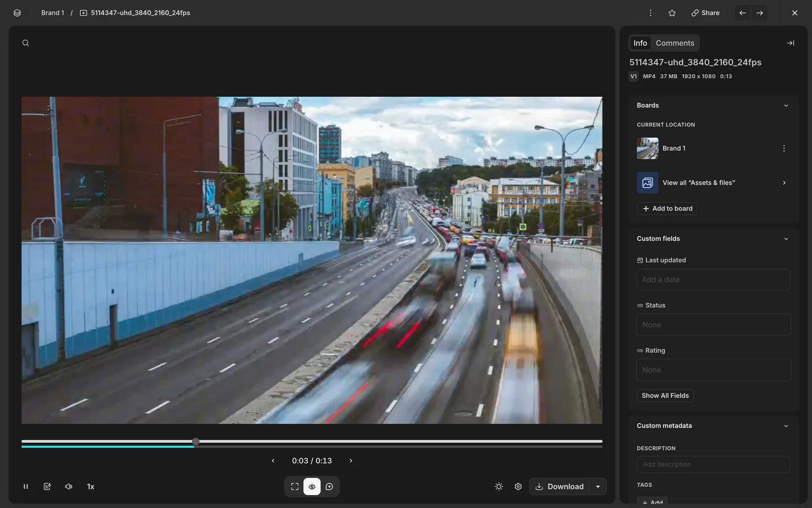Open the Status field dropdown
The width and height of the screenshot is (812, 508).
(x=713, y=325)
